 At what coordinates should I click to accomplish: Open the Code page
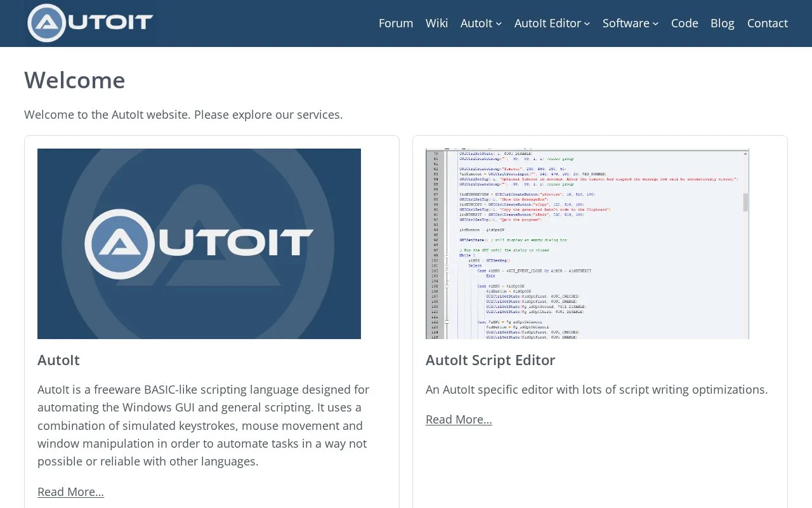coord(684,23)
